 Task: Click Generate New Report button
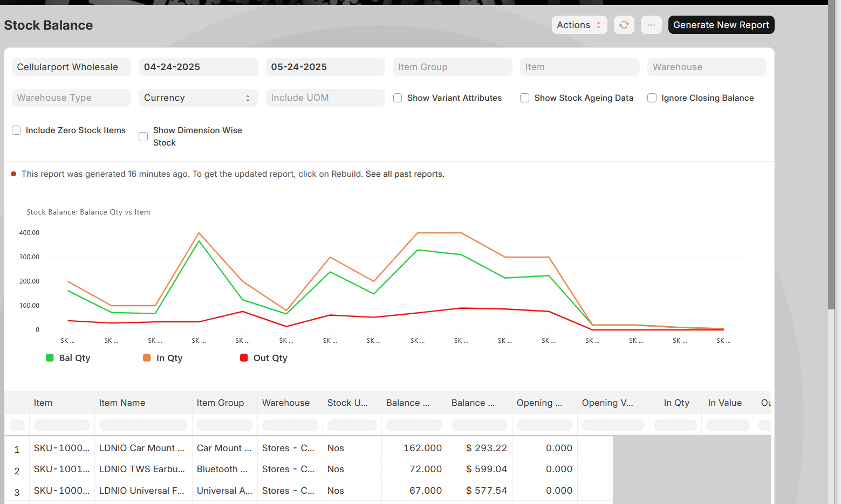point(721,25)
